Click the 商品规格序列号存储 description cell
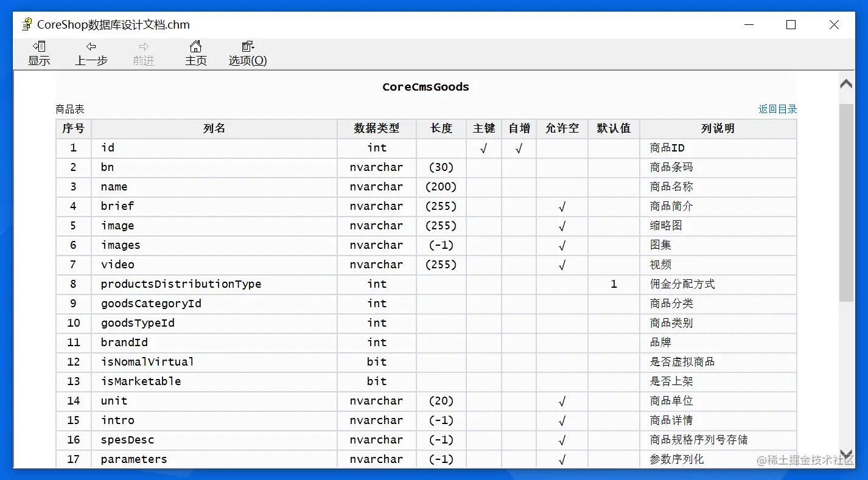This screenshot has width=868, height=480. click(718, 440)
